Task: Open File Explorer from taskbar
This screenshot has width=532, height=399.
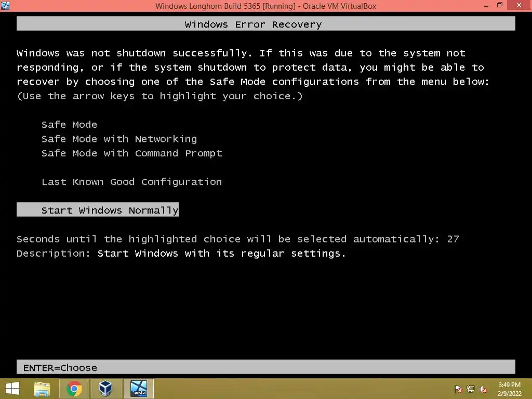Action: point(42,389)
